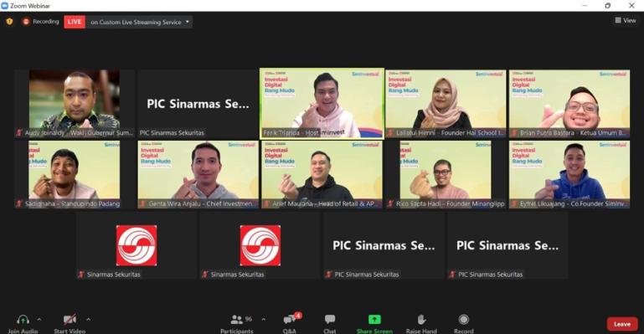Toggle Start Video camera on
The width and height of the screenshot is (644, 334).
[70, 319]
